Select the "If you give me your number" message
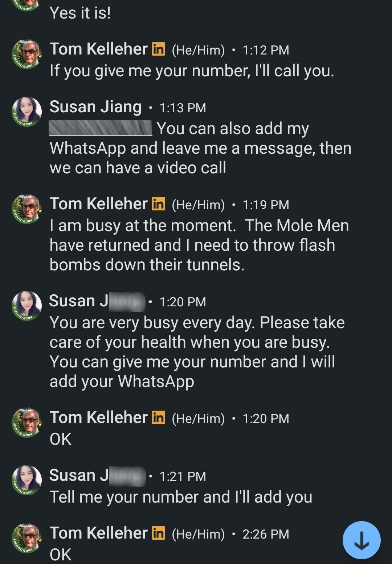The height and width of the screenshot is (564, 392). (192, 71)
